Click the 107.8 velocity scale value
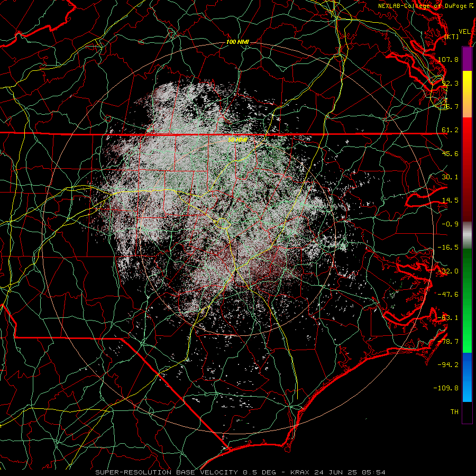476x476 pixels. 448,59
